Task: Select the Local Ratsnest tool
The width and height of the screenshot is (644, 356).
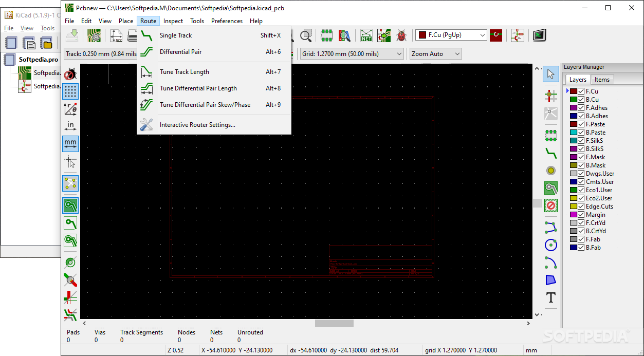Action: (x=551, y=114)
